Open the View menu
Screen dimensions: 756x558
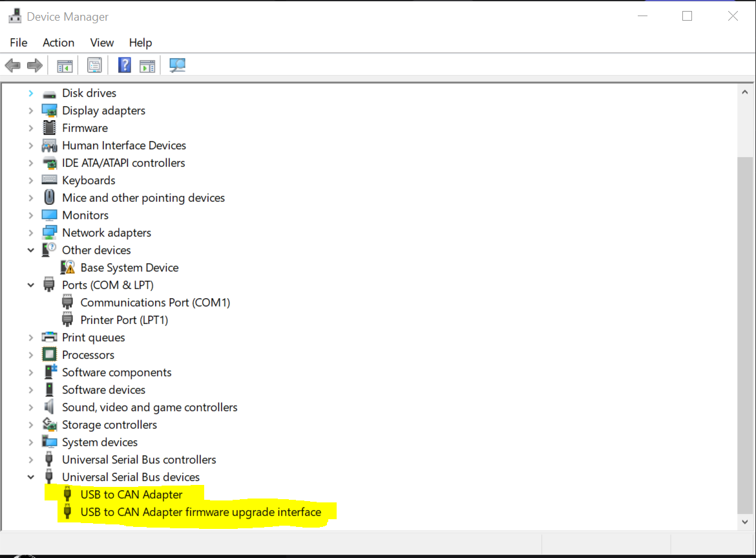coord(102,43)
